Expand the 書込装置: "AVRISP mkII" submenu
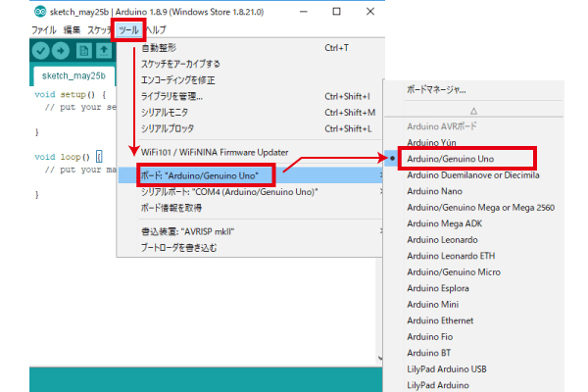 pyautogui.click(x=251, y=231)
